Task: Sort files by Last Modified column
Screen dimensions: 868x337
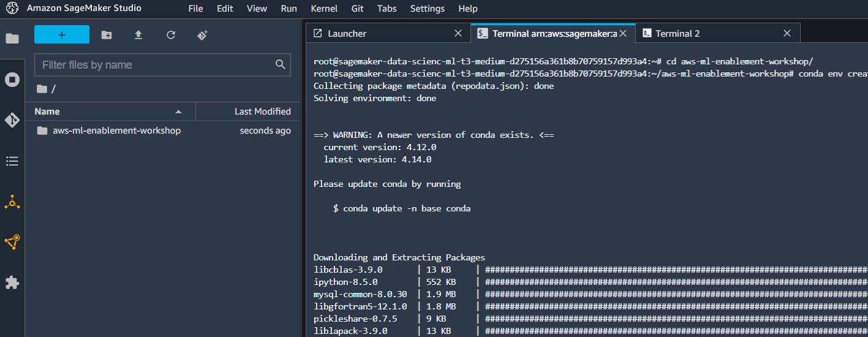Action: [247, 112]
